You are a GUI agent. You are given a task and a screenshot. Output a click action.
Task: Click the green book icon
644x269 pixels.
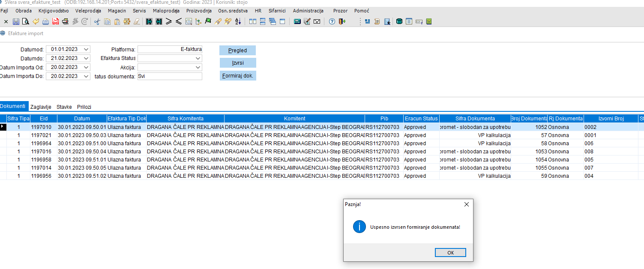coord(428,21)
